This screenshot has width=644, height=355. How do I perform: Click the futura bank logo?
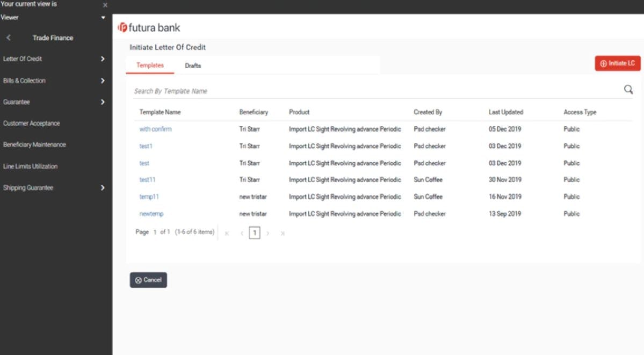pyautogui.click(x=151, y=27)
